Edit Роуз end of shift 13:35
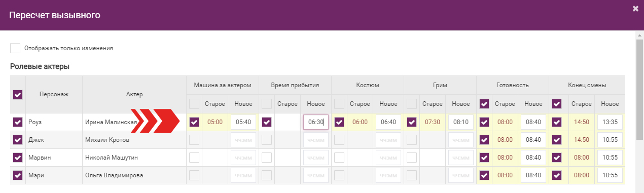Image resolution: width=644 pixels, height=193 pixels. pyautogui.click(x=610, y=122)
